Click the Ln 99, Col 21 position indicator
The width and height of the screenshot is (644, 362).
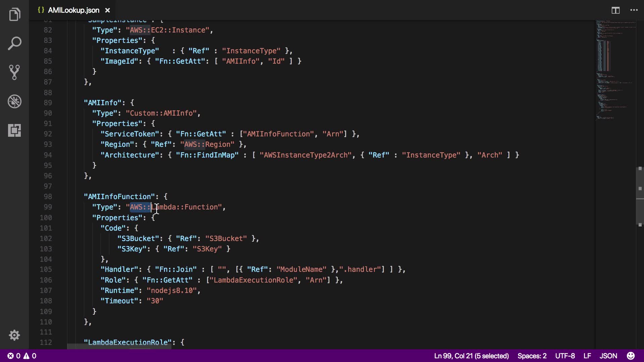tap(471, 356)
